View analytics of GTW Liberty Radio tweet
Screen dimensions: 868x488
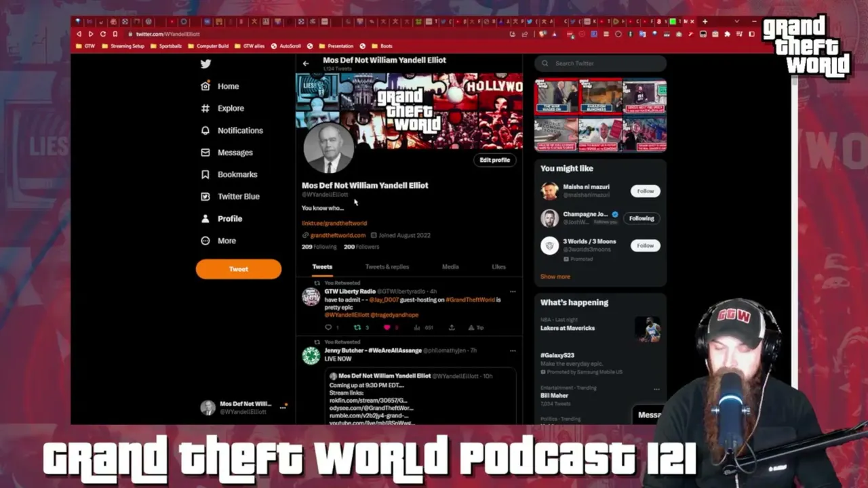coord(416,327)
